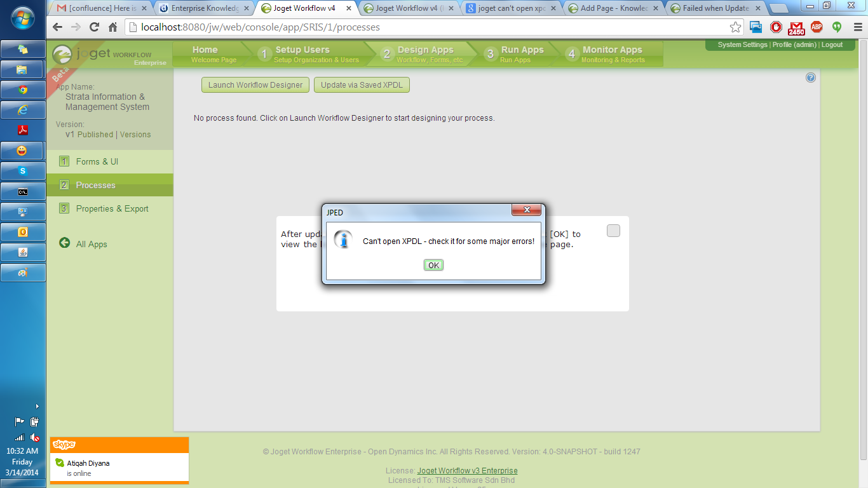868x488 pixels.
Task: Click the Chrome taskbar icon
Action: (x=23, y=90)
